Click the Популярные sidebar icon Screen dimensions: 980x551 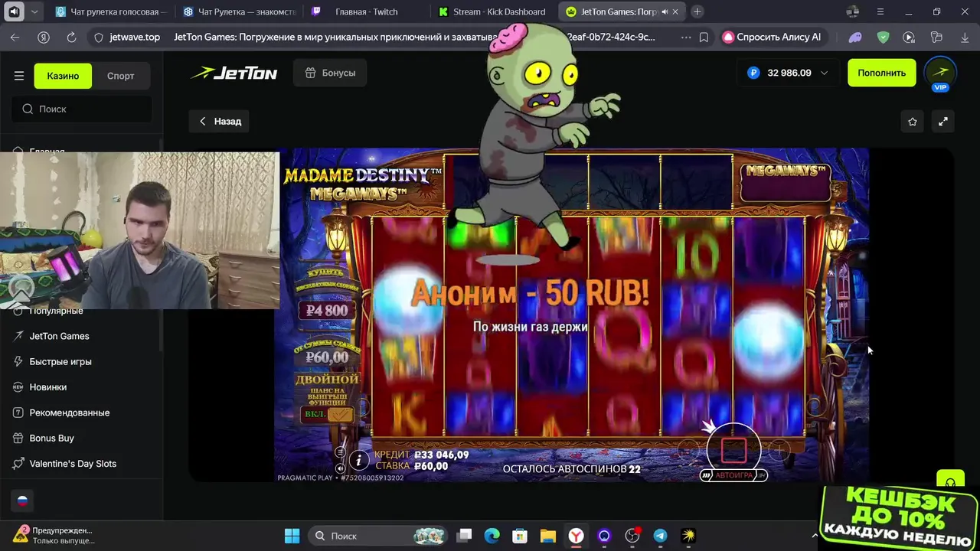18,311
